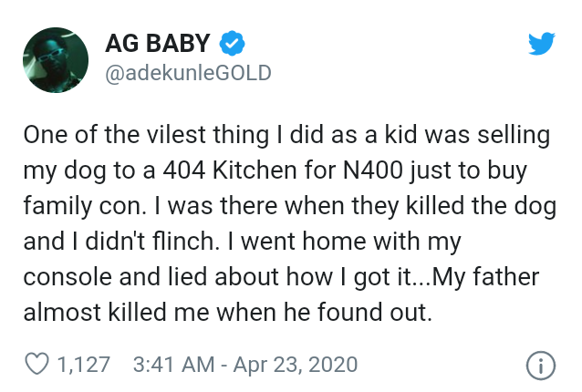Open the tweet info circle icon
This screenshot has height=392, width=582.
pyautogui.click(x=541, y=366)
